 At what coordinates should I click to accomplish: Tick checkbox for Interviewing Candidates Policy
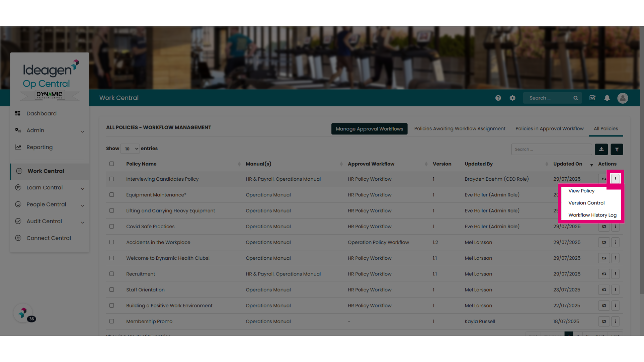tap(112, 179)
